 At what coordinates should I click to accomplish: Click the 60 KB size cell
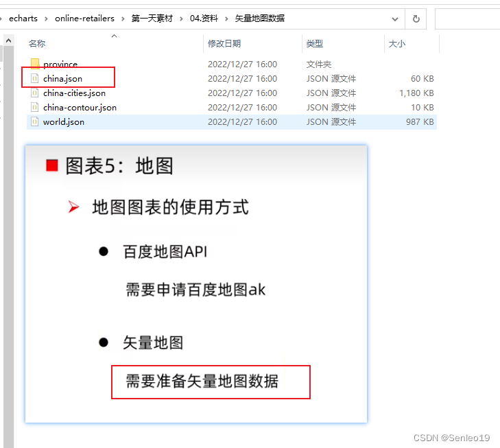point(422,79)
